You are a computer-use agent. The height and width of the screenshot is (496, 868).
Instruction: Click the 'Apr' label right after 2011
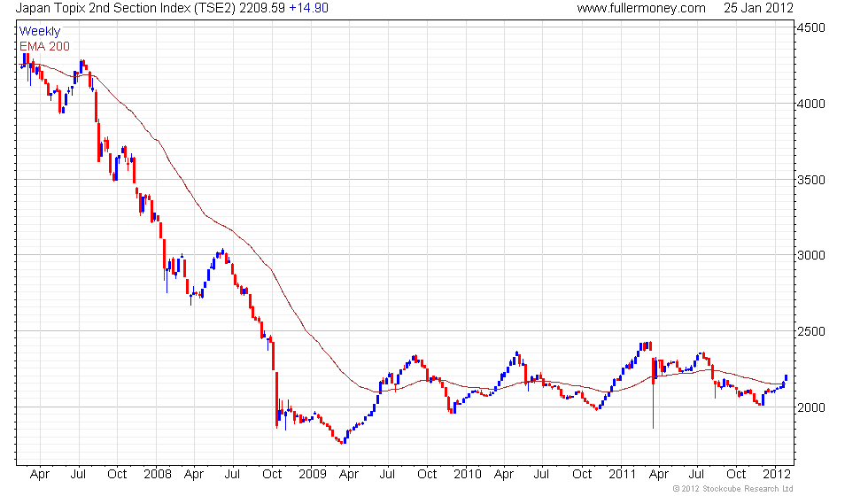click(659, 475)
